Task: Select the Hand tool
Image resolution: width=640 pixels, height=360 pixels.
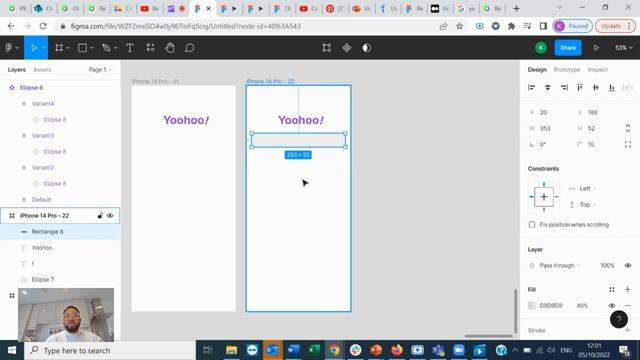Action: coord(170,48)
